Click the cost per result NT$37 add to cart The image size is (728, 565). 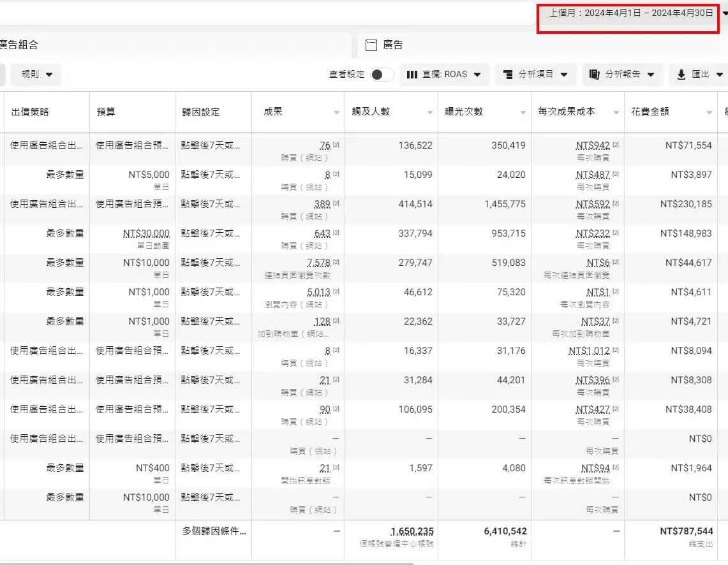(595, 321)
